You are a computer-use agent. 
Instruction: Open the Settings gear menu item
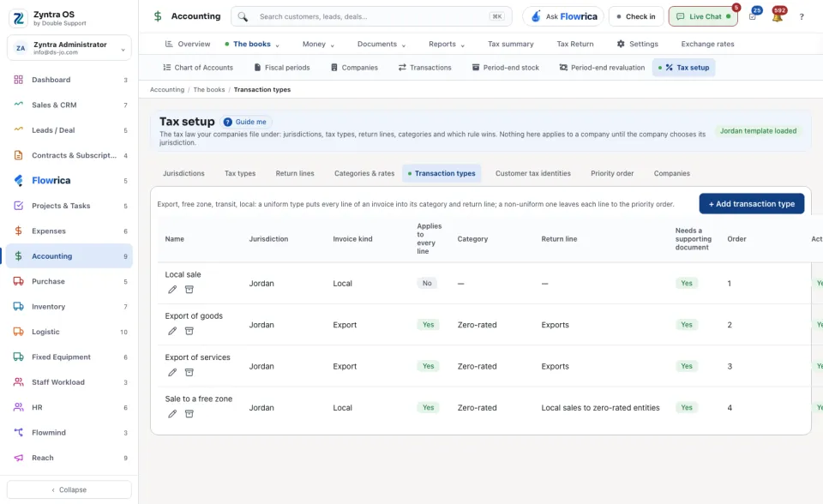[x=637, y=44]
